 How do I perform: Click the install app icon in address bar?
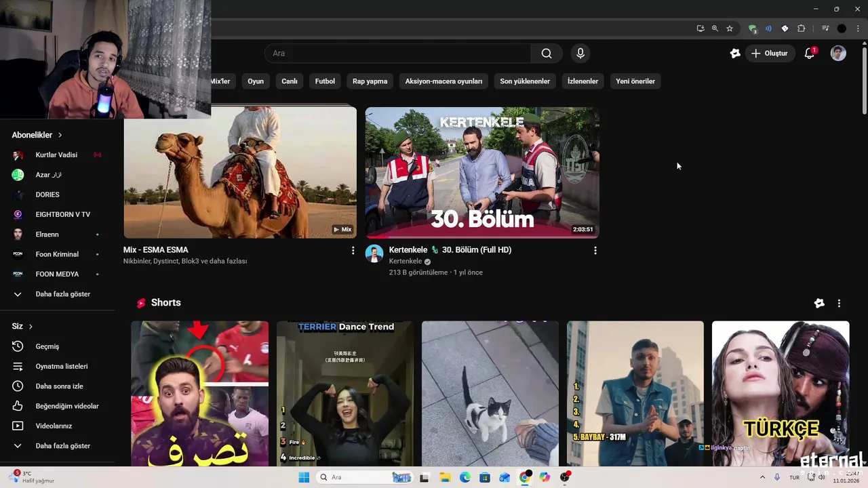[x=701, y=28]
